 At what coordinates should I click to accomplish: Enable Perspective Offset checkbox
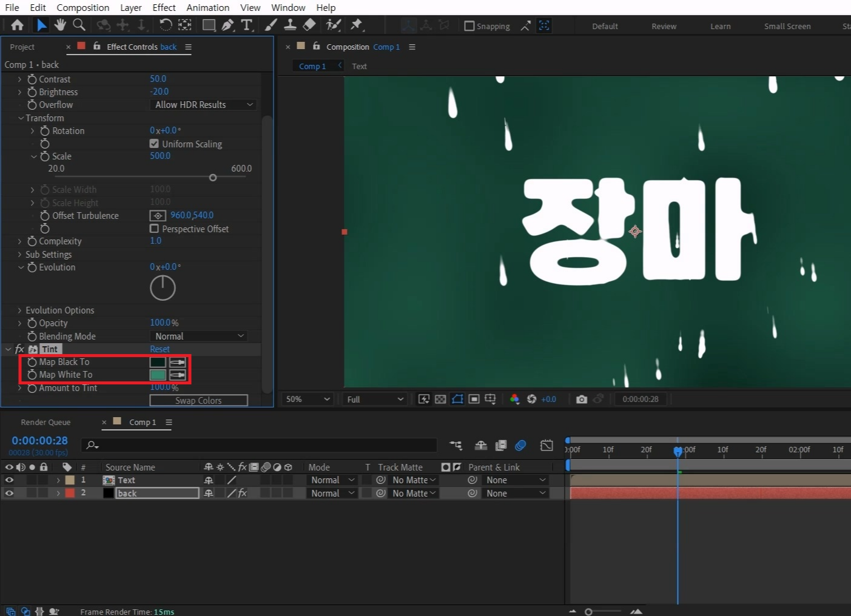(154, 229)
